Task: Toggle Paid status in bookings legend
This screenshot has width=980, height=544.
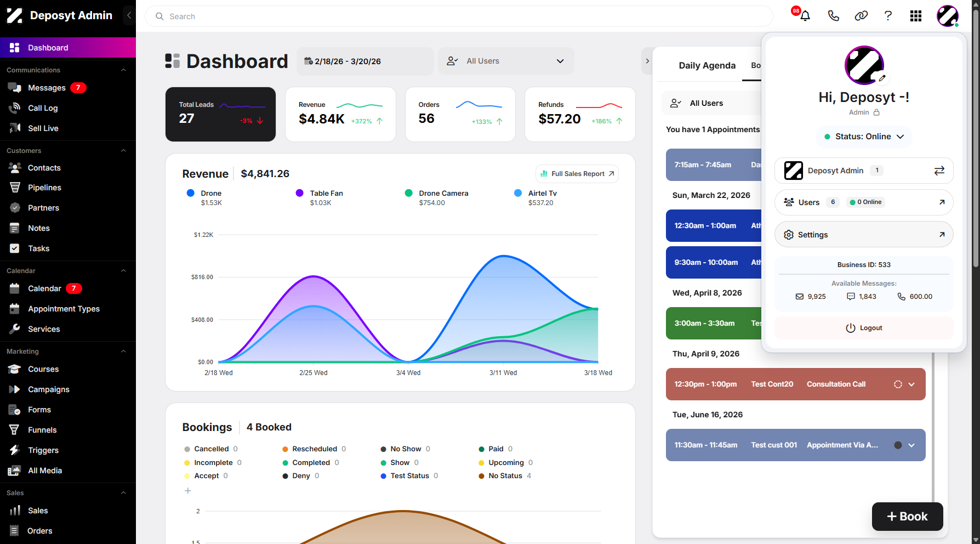Action: (495, 449)
